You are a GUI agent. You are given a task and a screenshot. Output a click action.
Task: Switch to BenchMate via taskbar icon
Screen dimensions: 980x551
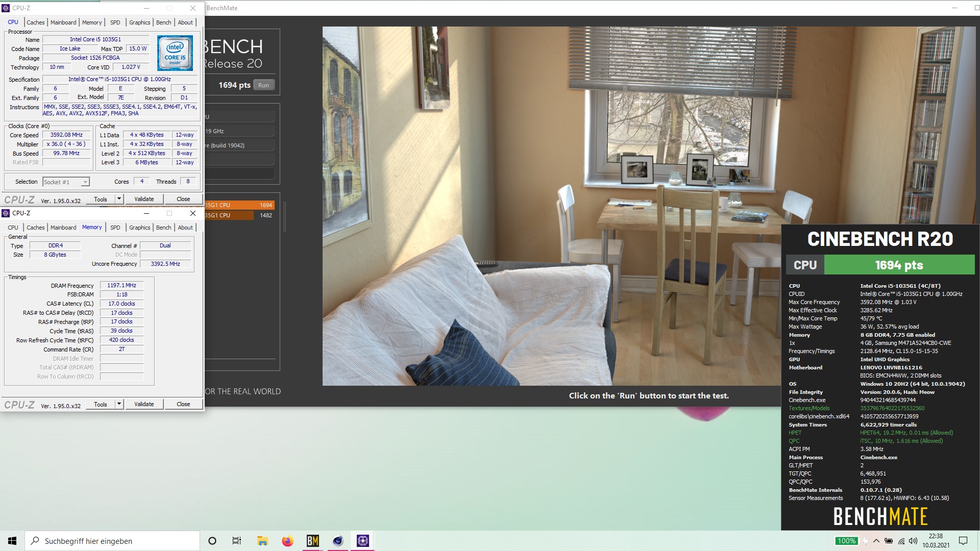(312, 541)
